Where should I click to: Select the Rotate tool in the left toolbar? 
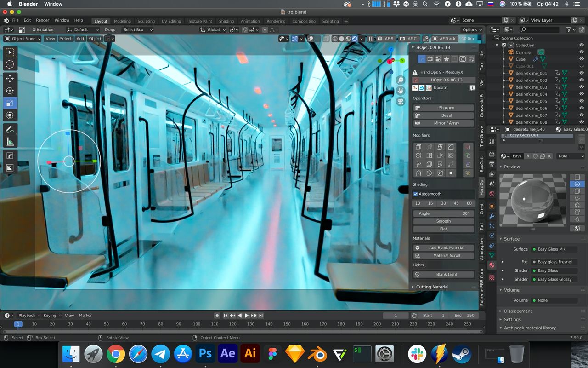[10, 91]
